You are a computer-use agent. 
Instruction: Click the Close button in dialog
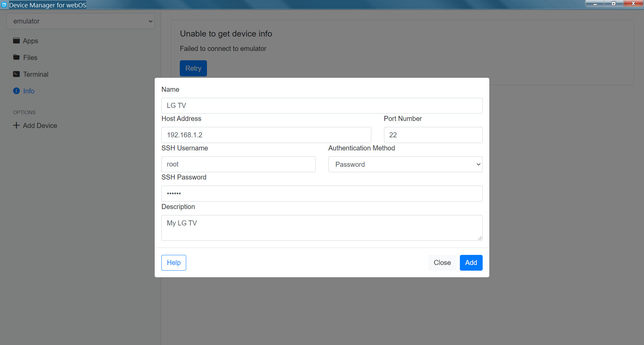pos(442,263)
